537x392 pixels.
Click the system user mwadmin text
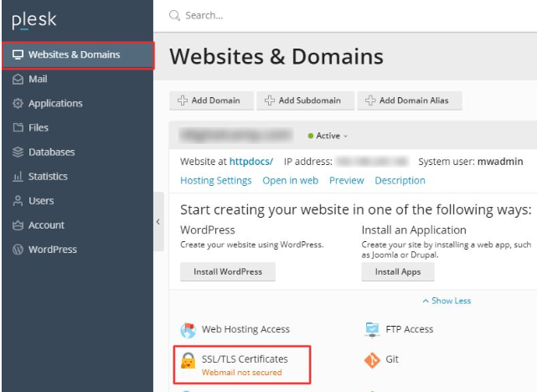tap(500, 162)
